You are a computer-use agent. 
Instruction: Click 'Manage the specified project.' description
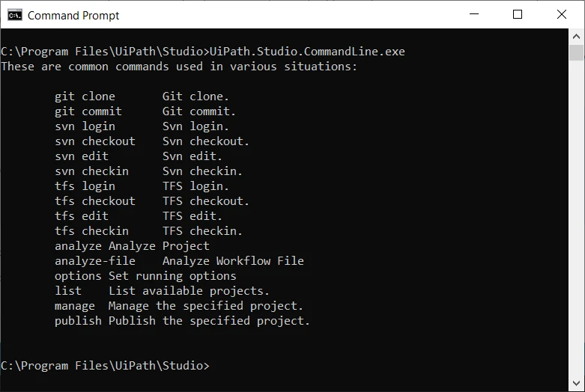click(205, 306)
